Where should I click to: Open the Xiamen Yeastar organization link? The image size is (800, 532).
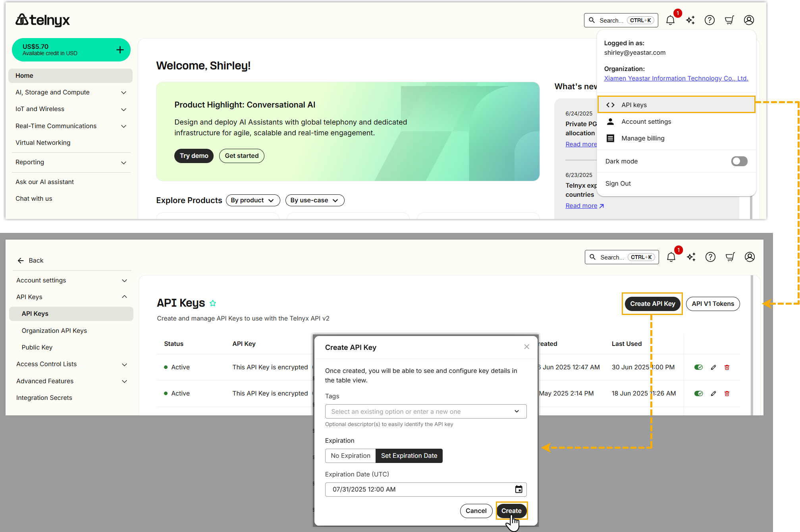click(x=676, y=78)
